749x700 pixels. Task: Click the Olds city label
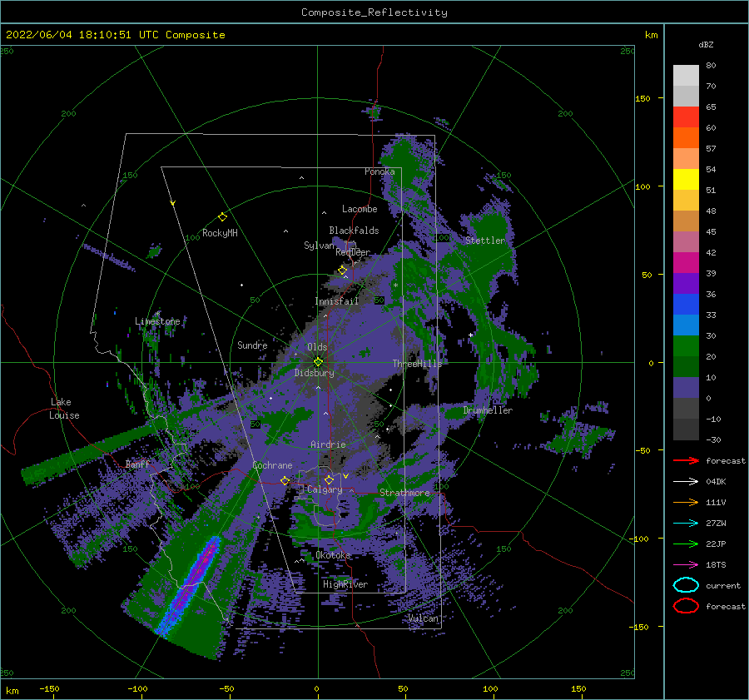[x=317, y=347]
